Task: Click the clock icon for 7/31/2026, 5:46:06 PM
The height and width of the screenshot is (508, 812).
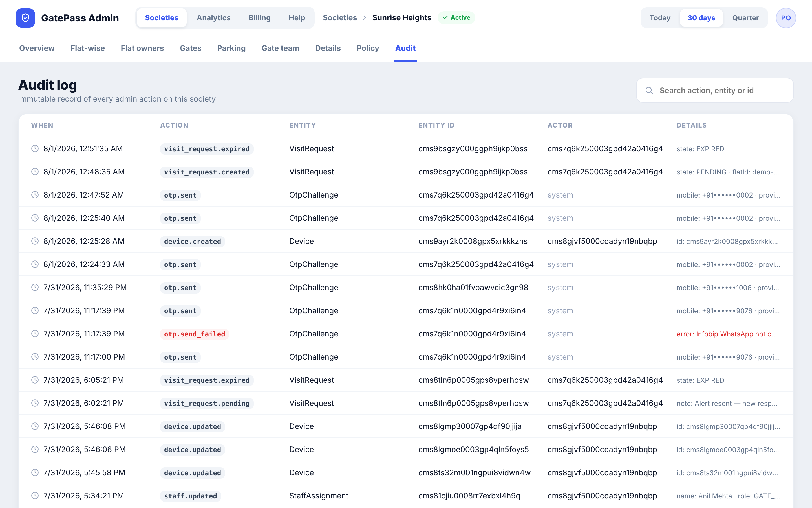Action: [35, 450]
